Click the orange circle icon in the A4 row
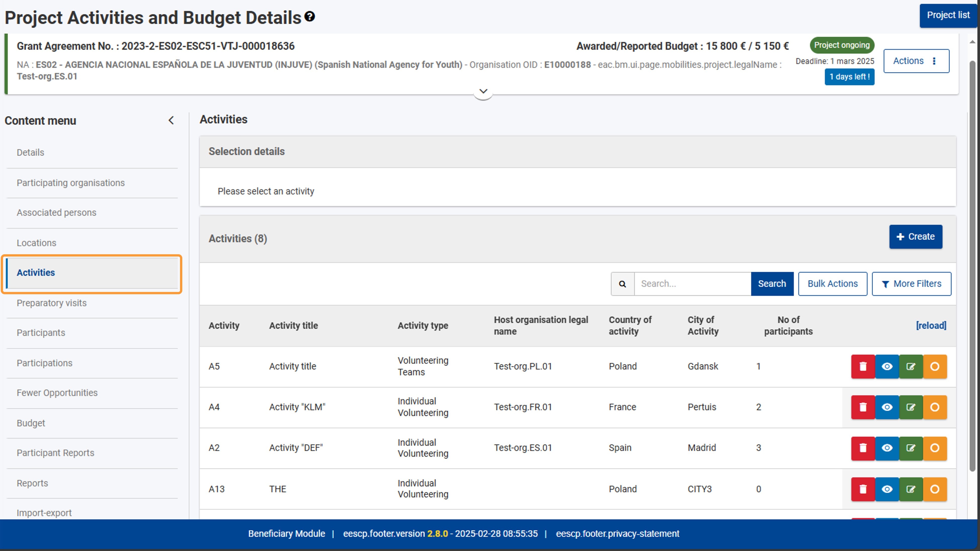 (935, 407)
